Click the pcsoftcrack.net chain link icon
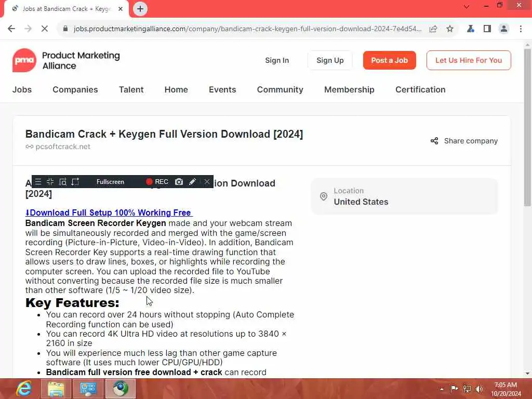This screenshot has width=532, height=399. click(30, 147)
